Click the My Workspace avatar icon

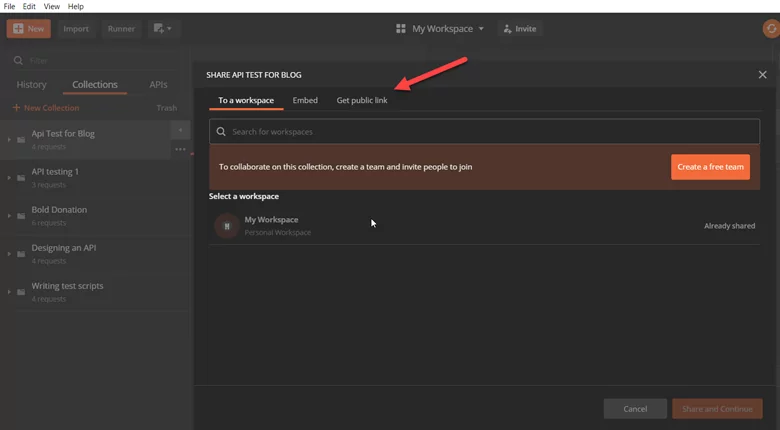(227, 226)
